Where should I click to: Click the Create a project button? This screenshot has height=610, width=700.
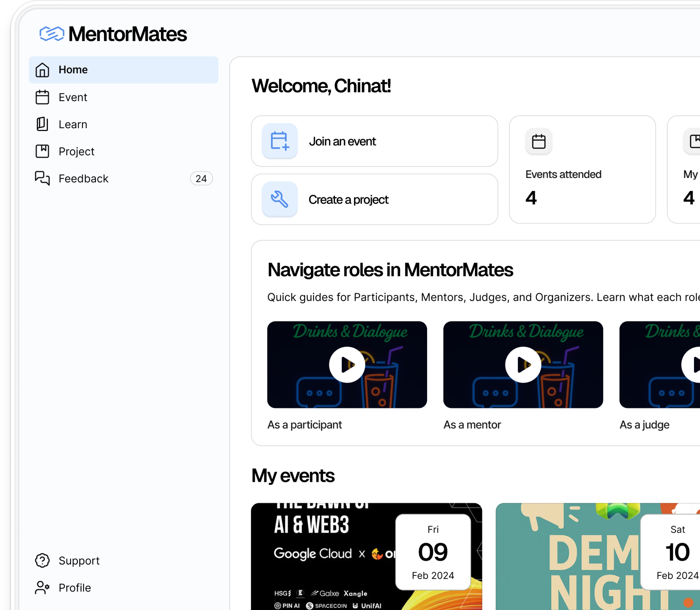click(375, 200)
